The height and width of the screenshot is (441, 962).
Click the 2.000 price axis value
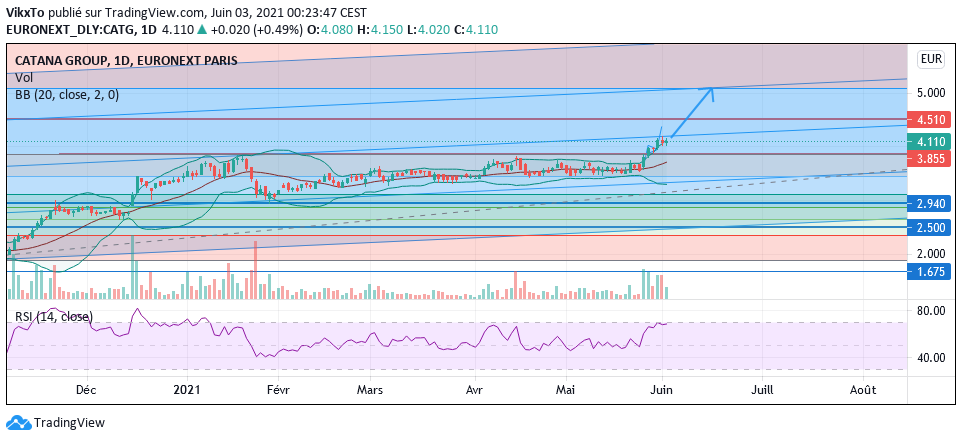[931, 253]
